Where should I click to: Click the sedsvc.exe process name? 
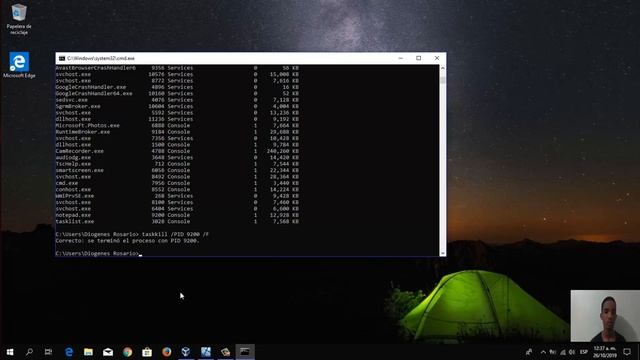pos(72,100)
